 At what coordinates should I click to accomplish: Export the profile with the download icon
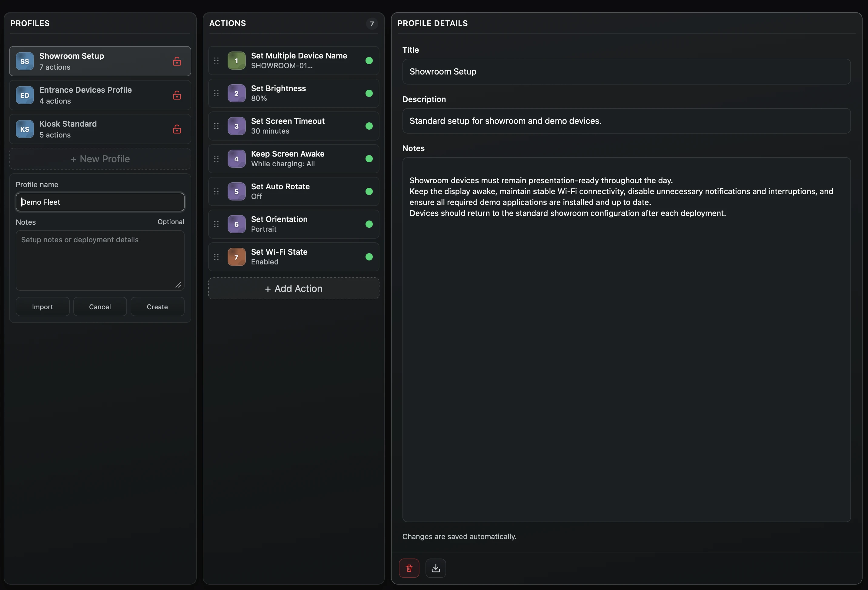436,568
